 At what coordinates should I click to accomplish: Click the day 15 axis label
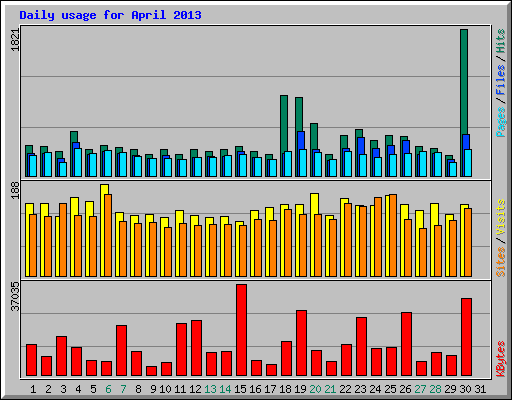click(x=240, y=389)
